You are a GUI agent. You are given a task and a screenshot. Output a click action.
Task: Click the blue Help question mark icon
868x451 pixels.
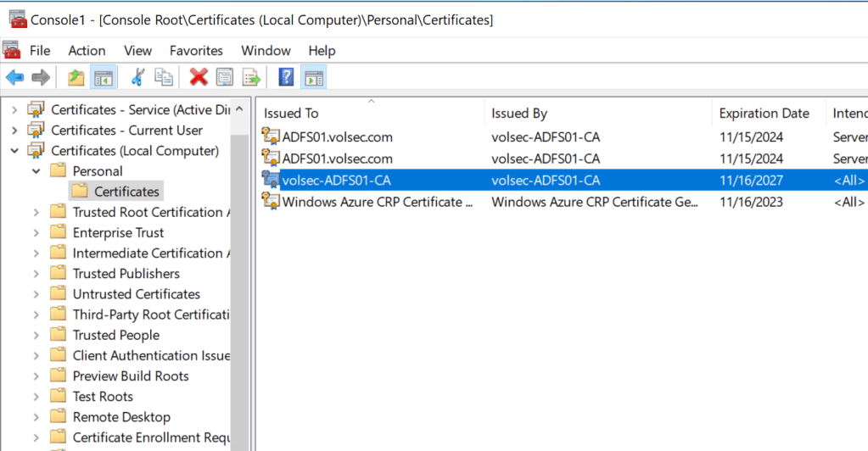click(x=286, y=78)
